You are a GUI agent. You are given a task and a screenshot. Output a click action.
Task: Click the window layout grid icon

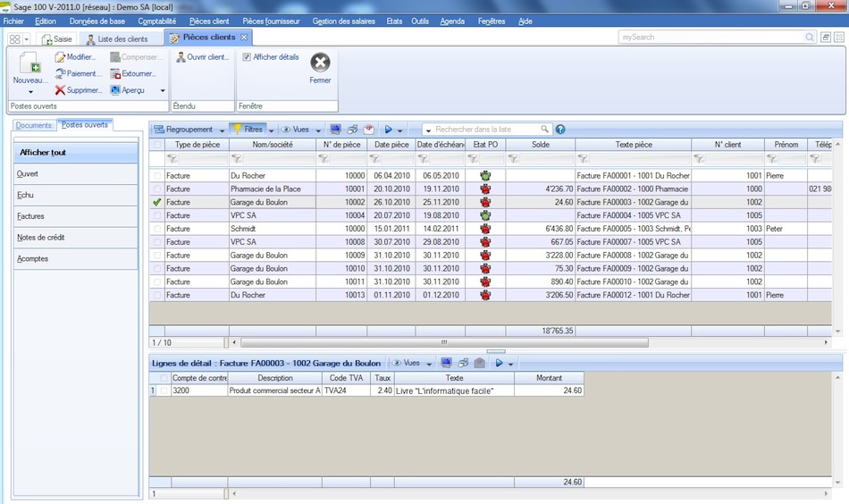[14, 39]
